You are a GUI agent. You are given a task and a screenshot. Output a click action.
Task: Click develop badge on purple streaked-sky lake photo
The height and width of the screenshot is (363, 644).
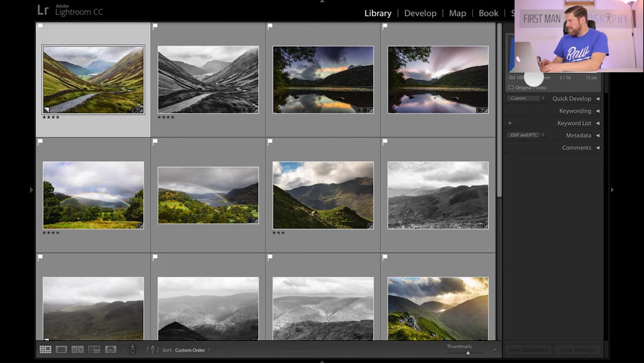point(485,110)
